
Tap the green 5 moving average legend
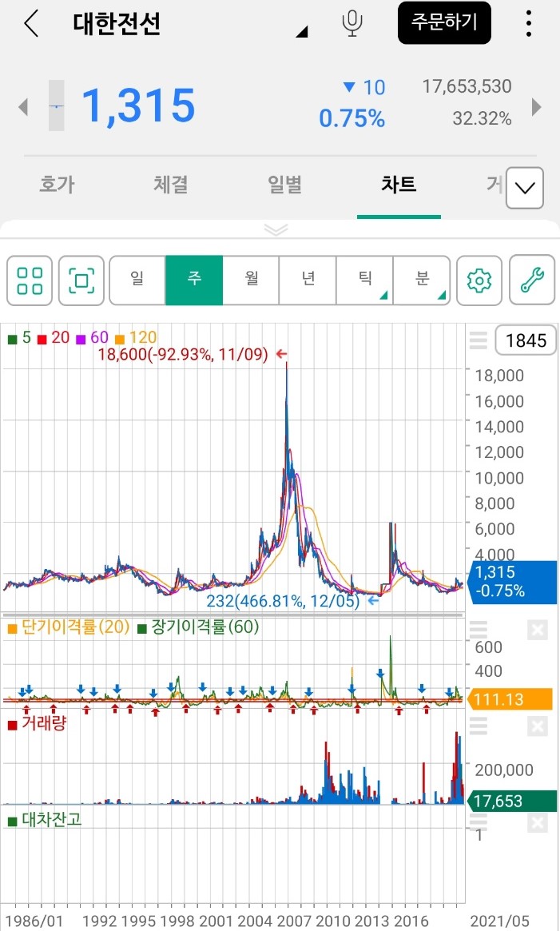click(20, 338)
